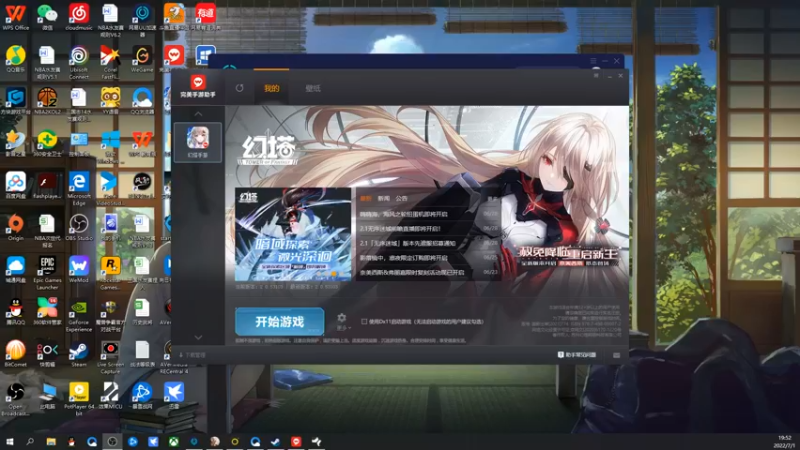This screenshot has width=800, height=450.
Task: Open the 迅雷 Xunlei desktop icon
Action: (x=173, y=395)
